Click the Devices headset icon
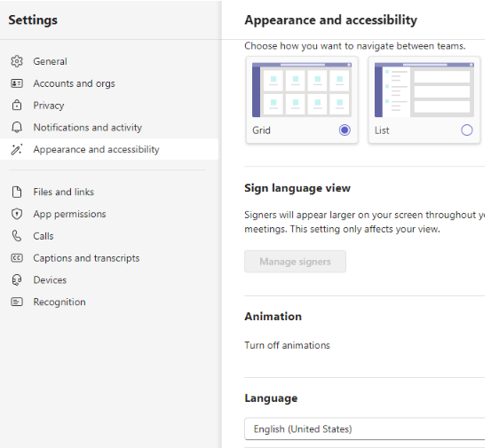This screenshot has width=491, height=448. (17, 280)
